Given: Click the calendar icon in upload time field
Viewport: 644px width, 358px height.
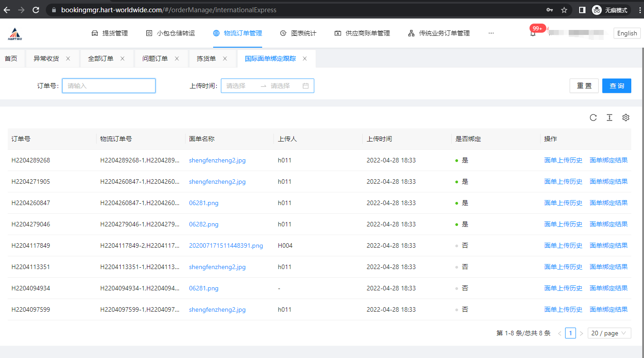Looking at the screenshot, I should coord(306,86).
